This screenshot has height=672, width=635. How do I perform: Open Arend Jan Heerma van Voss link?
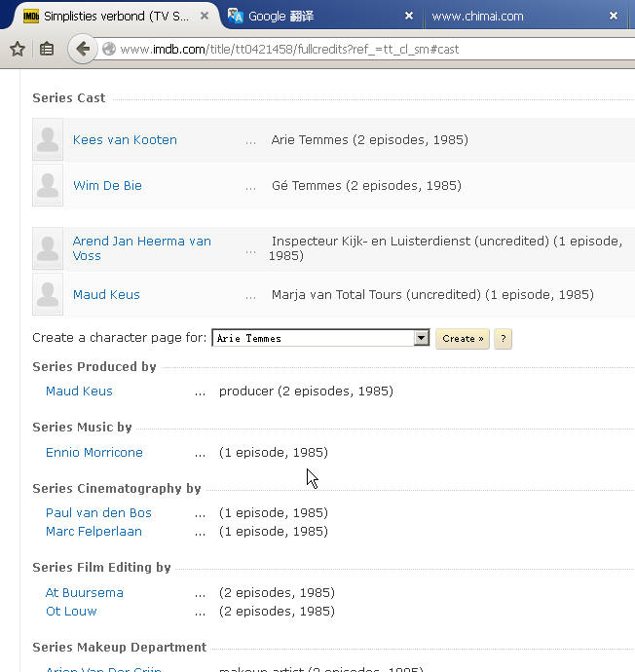(x=142, y=248)
